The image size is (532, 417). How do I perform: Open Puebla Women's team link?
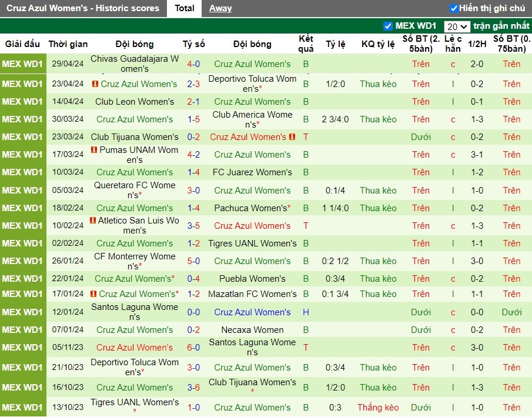pyautogui.click(x=252, y=278)
